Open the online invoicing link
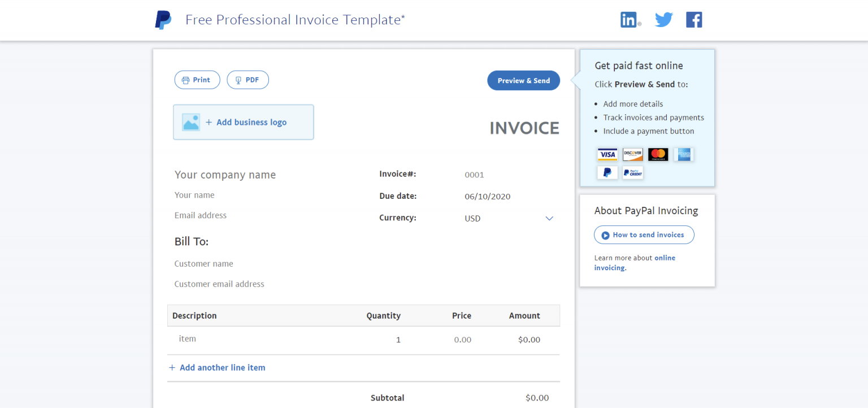The width and height of the screenshot is (868, 408). coord(665,258)
